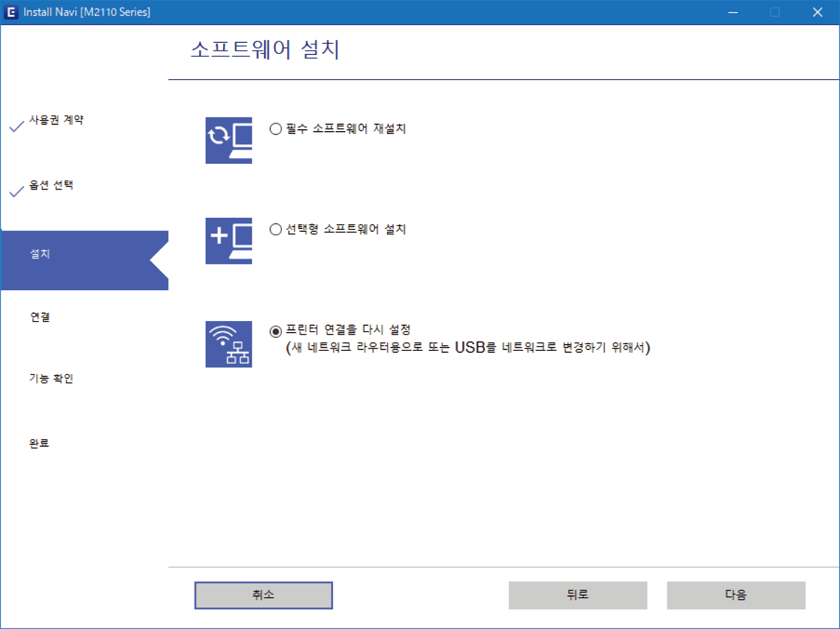Click the checkmark beside 옵션 선택
840x629 pixels.
[x=17, y=191]
